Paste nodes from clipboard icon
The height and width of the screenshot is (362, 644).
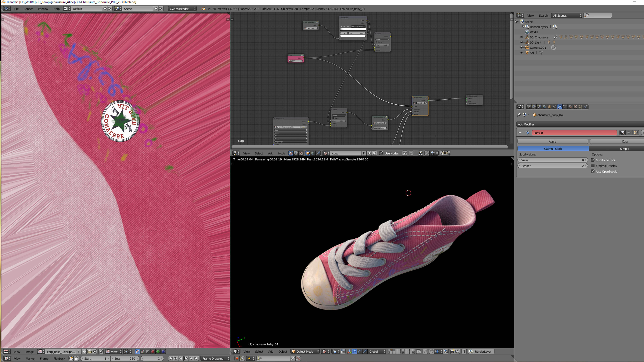tap(447, 153)
